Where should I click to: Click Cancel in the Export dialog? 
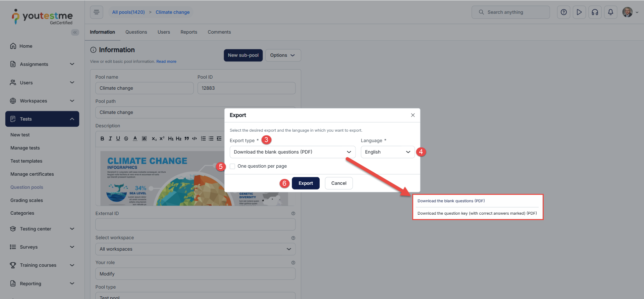click(338, 183)
